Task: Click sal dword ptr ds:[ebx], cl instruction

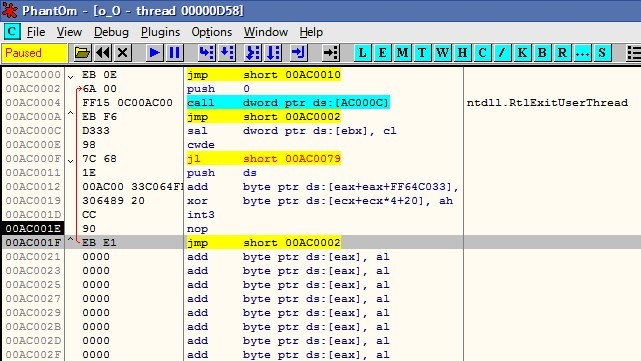Action: 291,131
